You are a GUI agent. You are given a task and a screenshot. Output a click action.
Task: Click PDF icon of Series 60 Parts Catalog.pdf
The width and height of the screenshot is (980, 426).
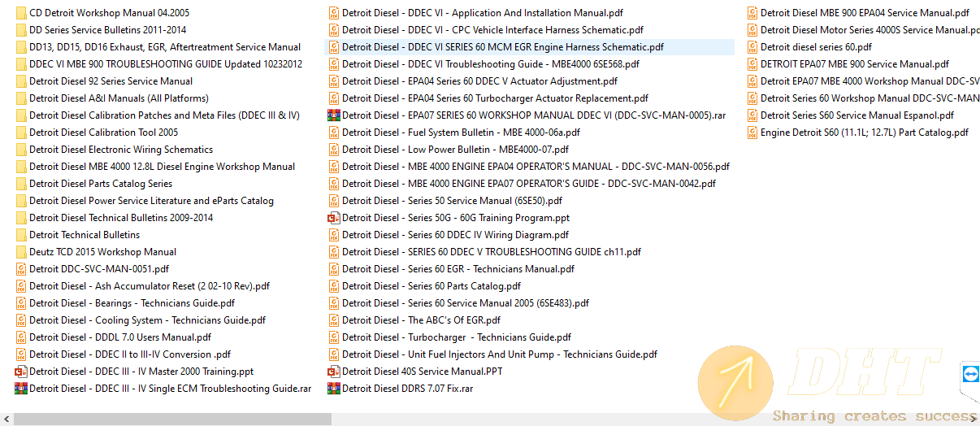tap(334, 286)
